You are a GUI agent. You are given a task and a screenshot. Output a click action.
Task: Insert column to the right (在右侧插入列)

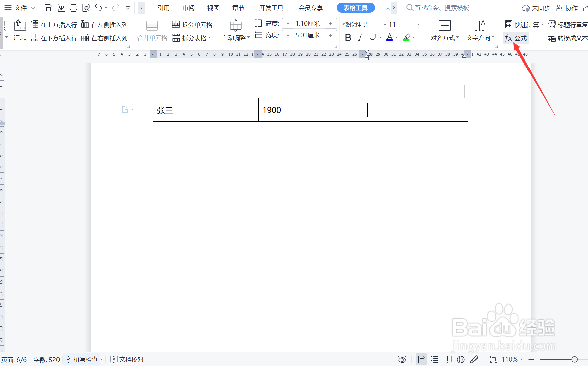pyautogui.click(x=105, y=38)
